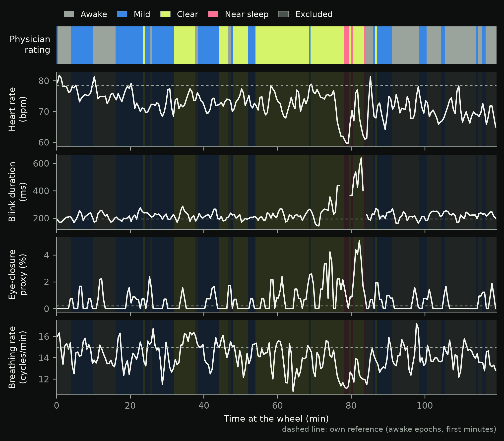Click the Mild legend blue swatch

coord(122,14)
